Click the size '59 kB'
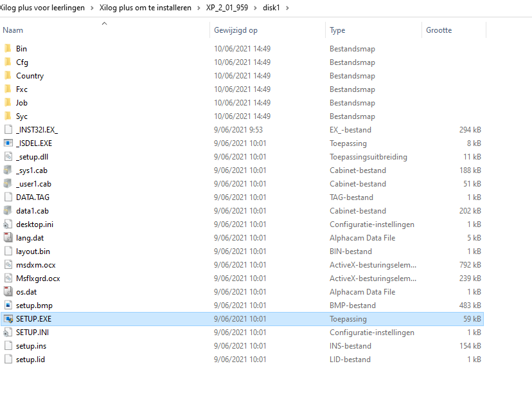The width and height of the screenshot is (532, 393). 472,319
